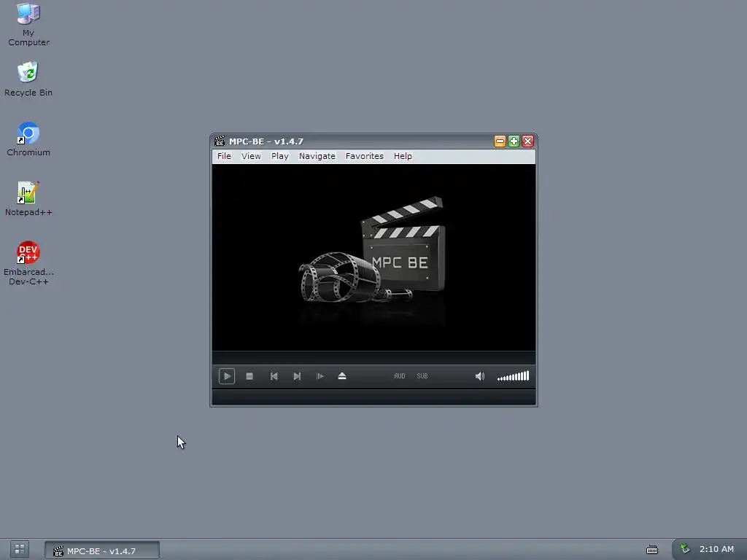Open the Play menu
Screen dimensions: 747x560
tap(280, 156)
